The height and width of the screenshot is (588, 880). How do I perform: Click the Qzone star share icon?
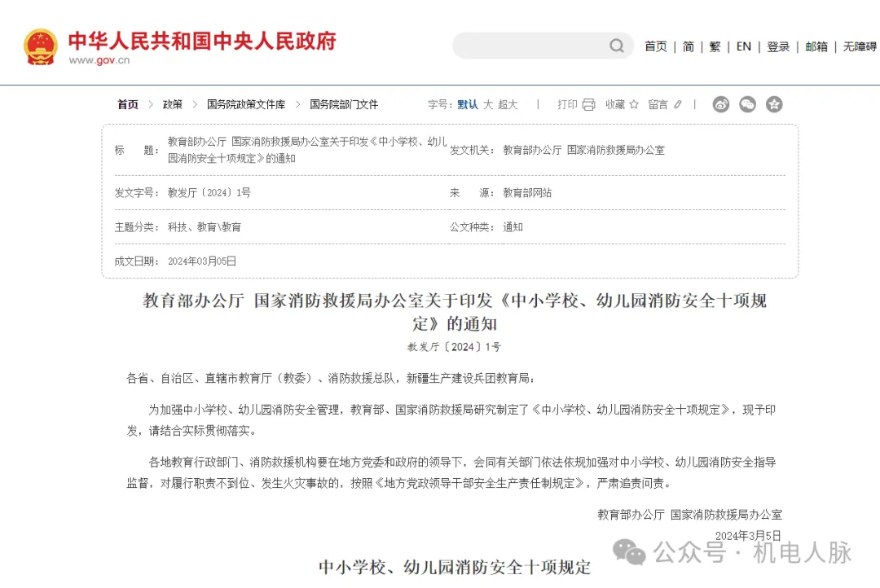(x=772, y=104)
